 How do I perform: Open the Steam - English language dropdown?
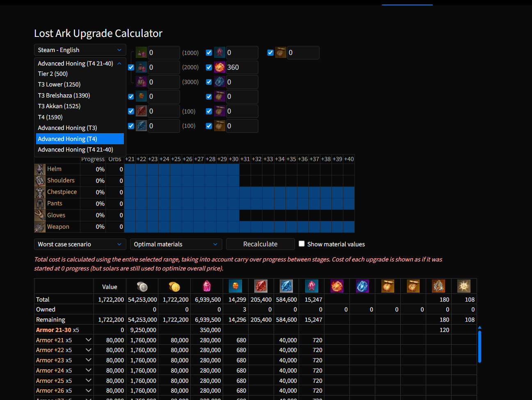click(x=80, y=50)
